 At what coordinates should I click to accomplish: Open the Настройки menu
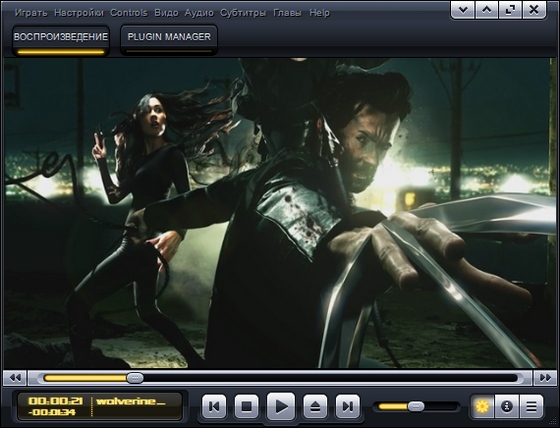(79, 13)
